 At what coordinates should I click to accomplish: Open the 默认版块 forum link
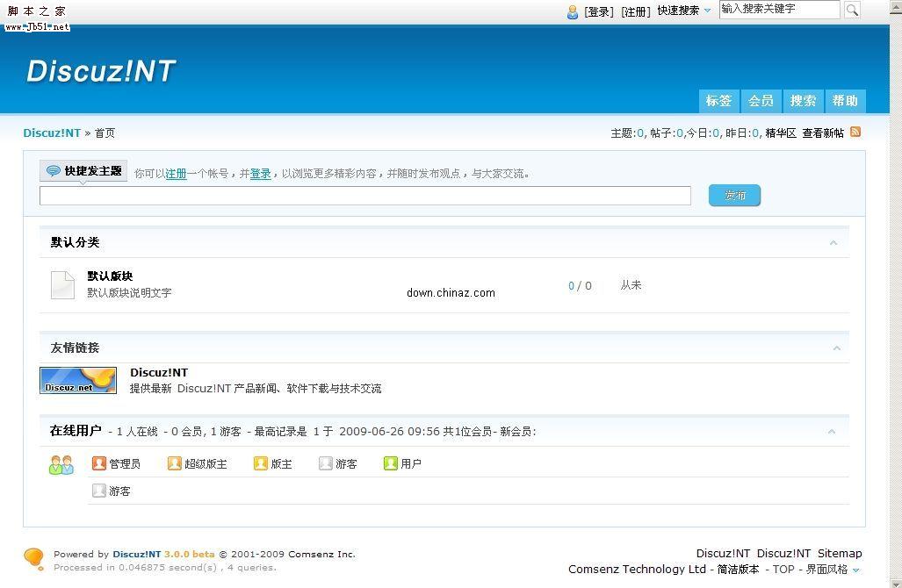pos(110,276)
